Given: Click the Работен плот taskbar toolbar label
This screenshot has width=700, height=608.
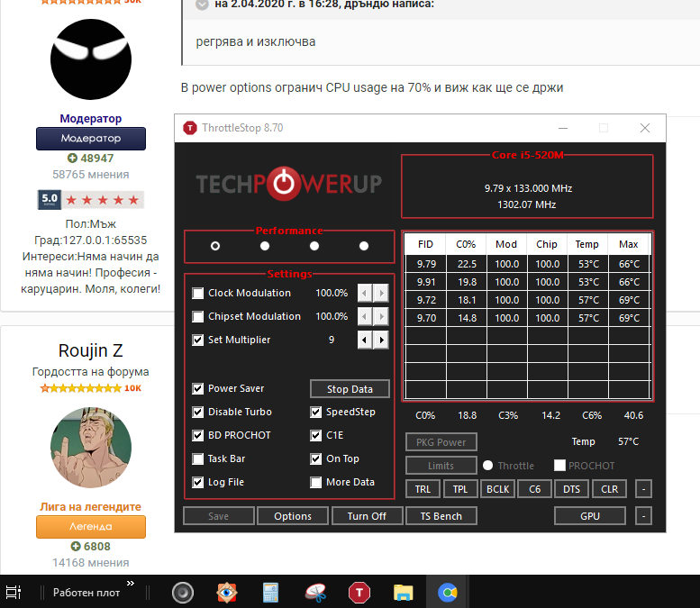Looking at the screenshot, I should 86,593.
